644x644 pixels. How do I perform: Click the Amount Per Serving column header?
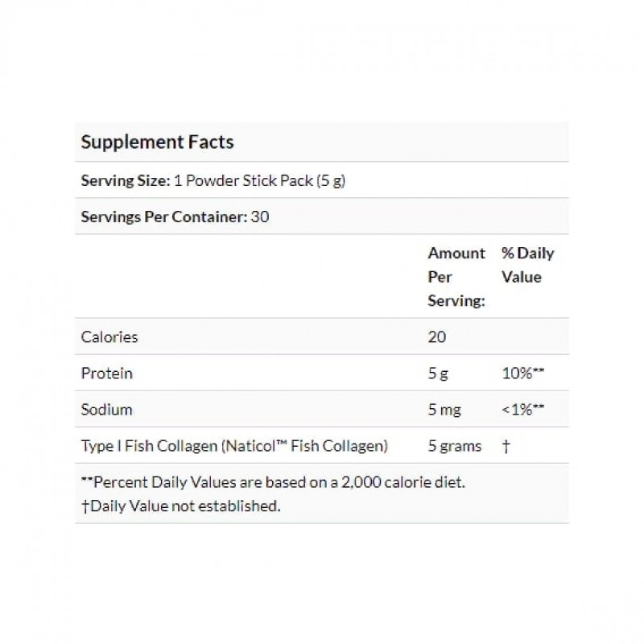tap(456, 276)
